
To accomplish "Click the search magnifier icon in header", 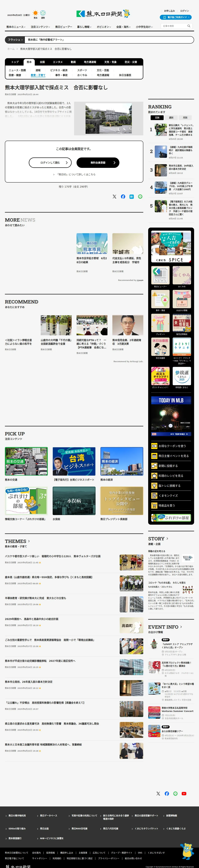I will pos(189,26).
